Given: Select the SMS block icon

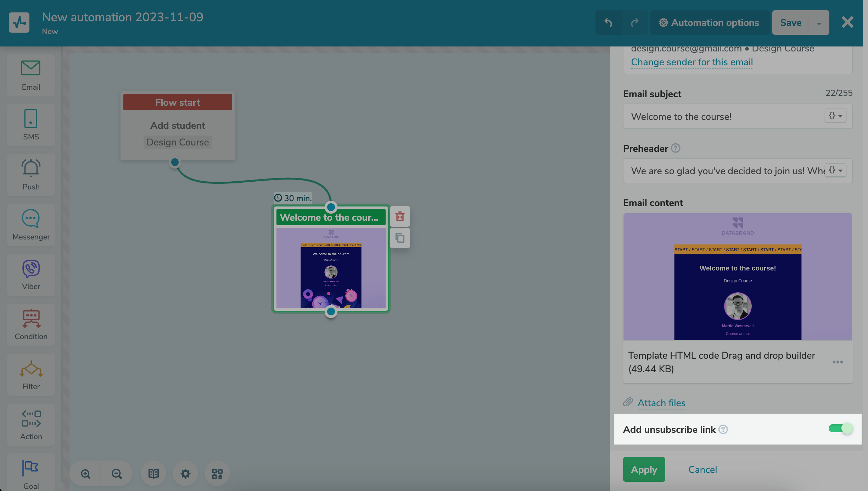Looking at the screenshot, I should click(31, 125).
